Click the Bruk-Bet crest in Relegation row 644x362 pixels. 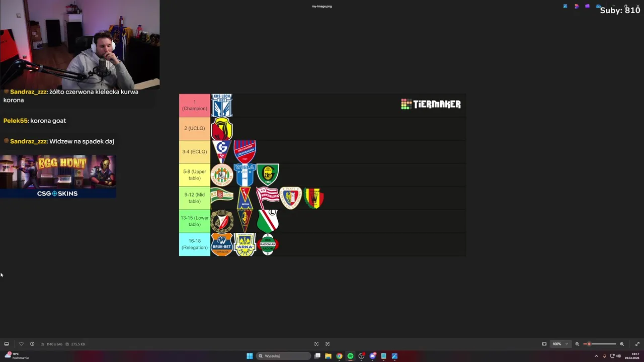coord(222,244)
